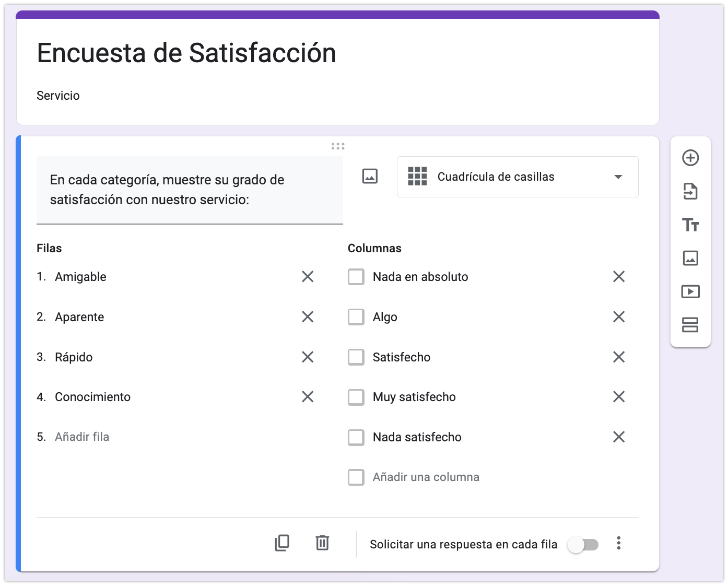Screen dimensions: 728x586
Task: Edit the form title Encuesta de Satisfacción
Action: click(186, 53)
